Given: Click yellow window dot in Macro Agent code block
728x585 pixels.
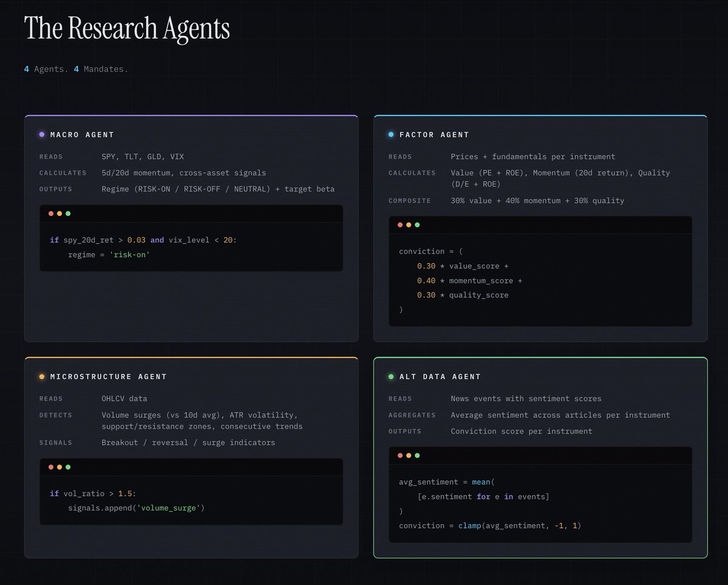Looking at the screenshot, I should pos(59,214).
